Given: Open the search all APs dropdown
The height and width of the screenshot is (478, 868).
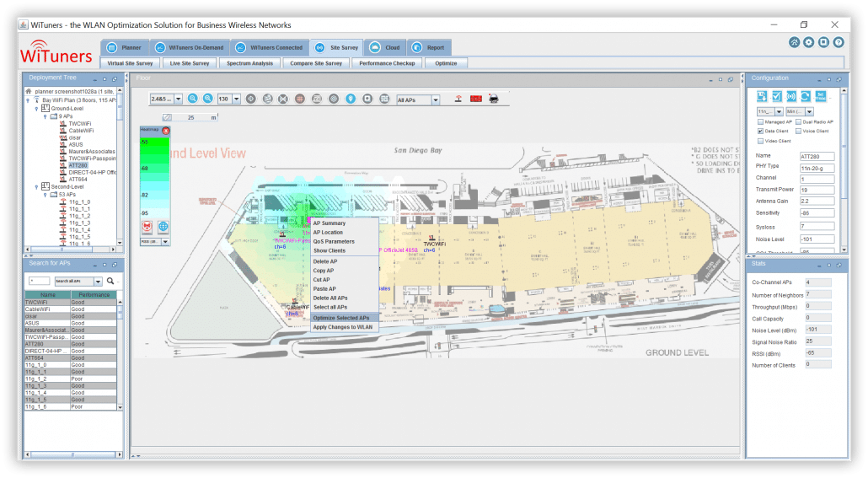Looking at the screenshot, I should (98, 282).
